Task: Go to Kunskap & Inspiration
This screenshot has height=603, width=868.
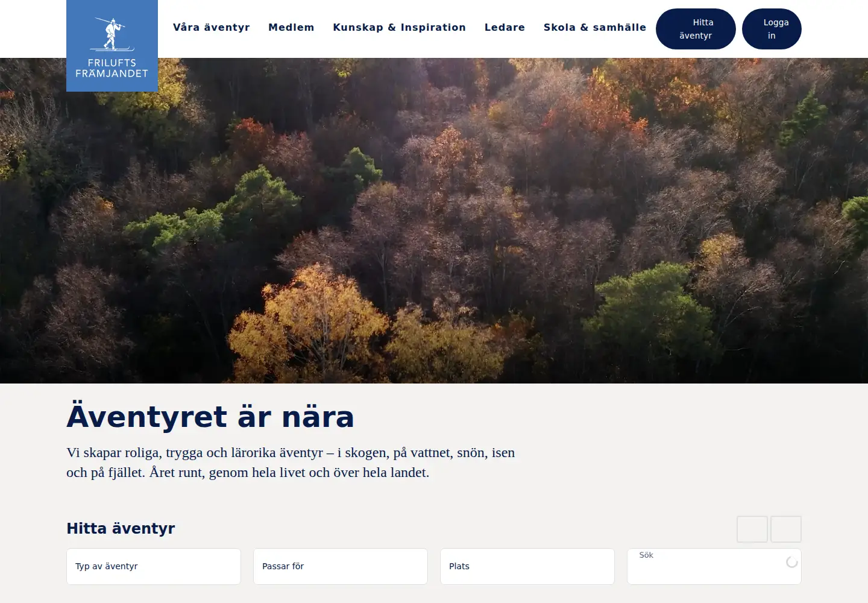Action: click(x=400, y=27)
